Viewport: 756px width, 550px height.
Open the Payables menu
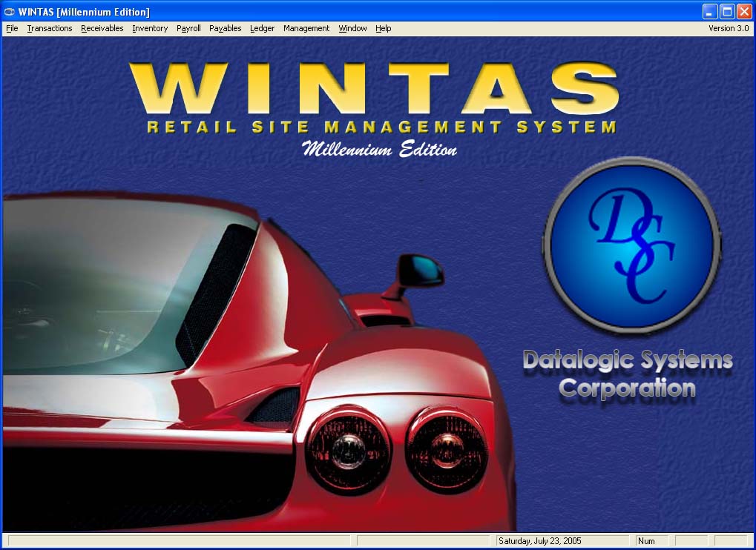(x=225, y=28)
